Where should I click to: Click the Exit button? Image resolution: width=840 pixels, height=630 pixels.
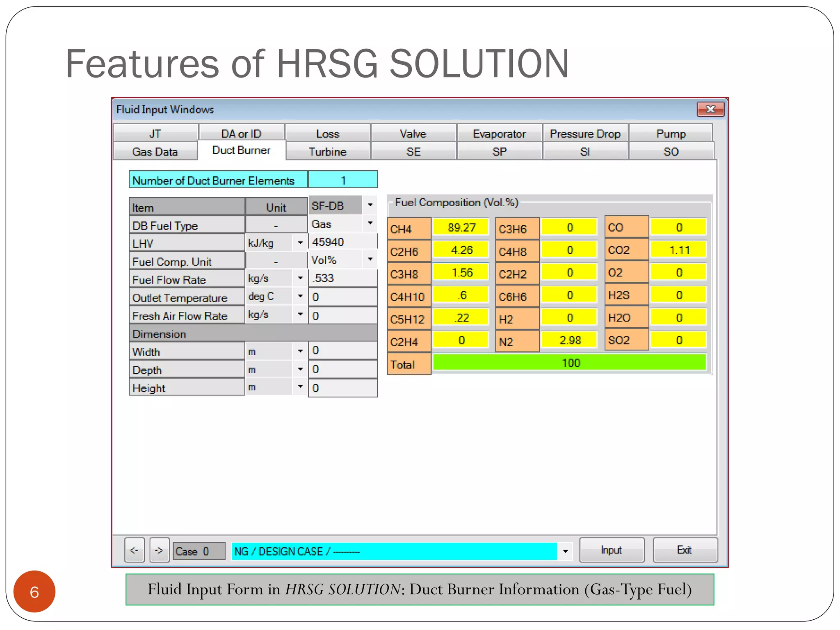pos(685,550)
